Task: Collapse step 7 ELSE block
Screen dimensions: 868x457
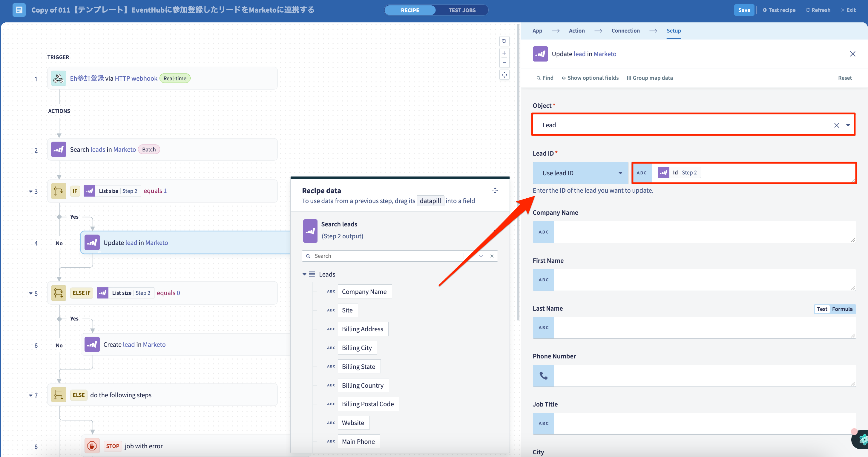Action: [x=31, y=395]
